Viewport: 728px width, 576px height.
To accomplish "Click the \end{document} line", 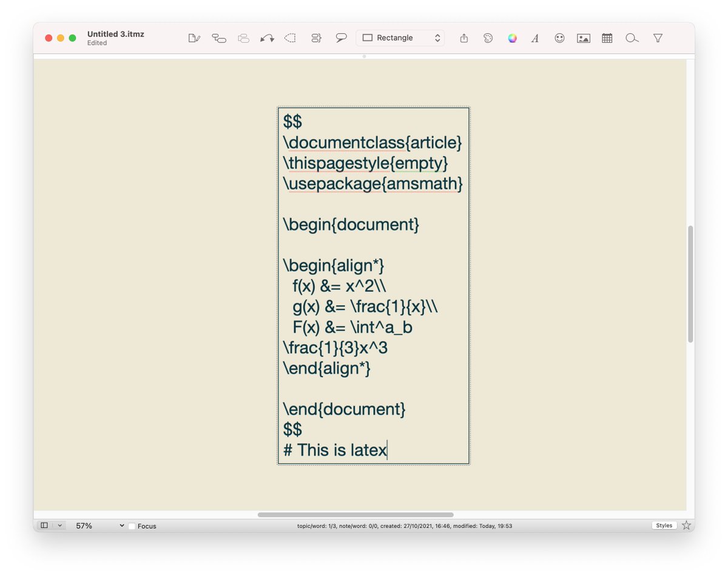I will (x=344, y=408).
